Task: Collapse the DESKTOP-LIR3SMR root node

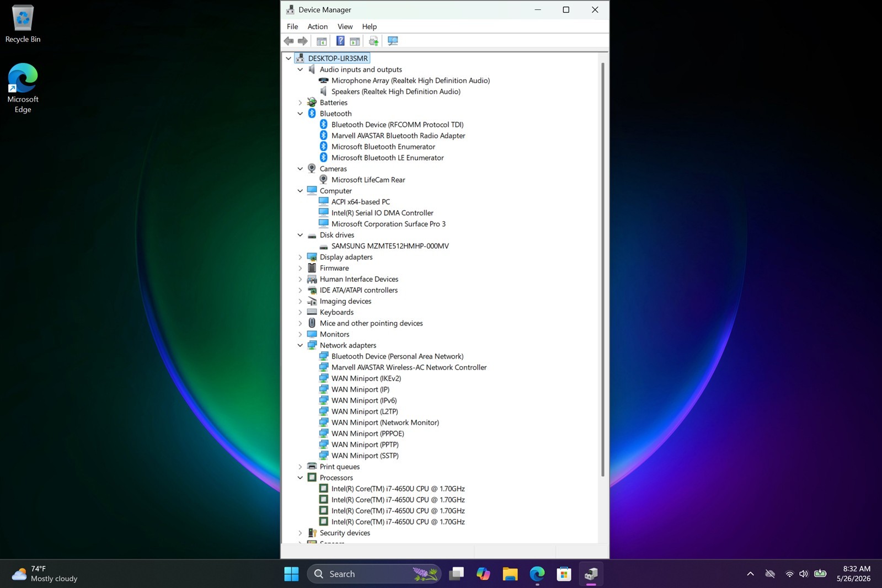Action: pos(288,58)
